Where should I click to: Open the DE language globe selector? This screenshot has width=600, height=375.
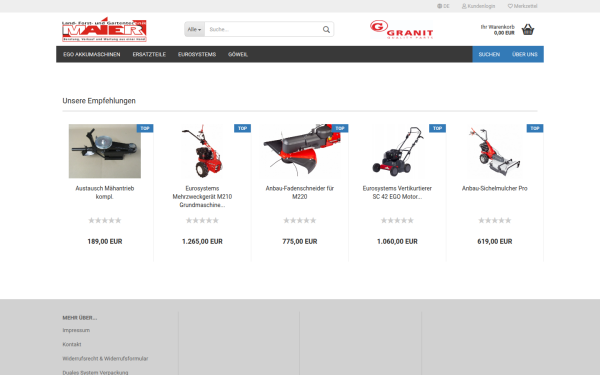443,6
